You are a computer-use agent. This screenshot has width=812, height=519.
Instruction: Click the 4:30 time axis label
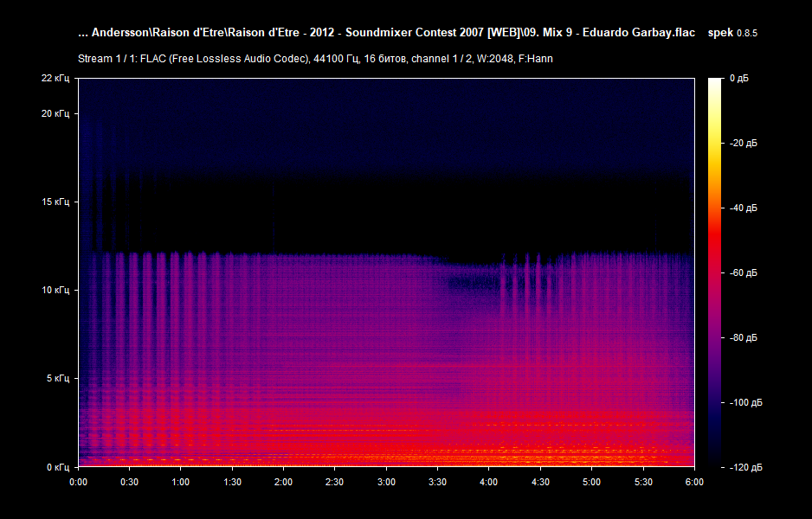point(540,483)
